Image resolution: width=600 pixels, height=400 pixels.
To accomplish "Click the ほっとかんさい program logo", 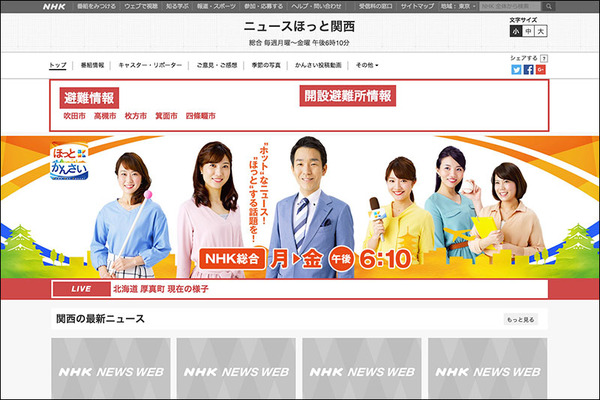I will click(x=71, y=162).
